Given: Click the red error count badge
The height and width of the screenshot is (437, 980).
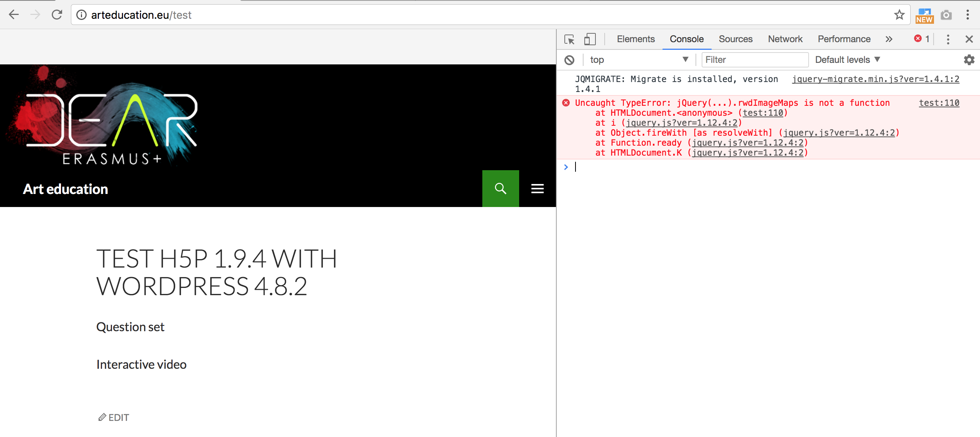Looking at the screenshot, I should (922, 39).
